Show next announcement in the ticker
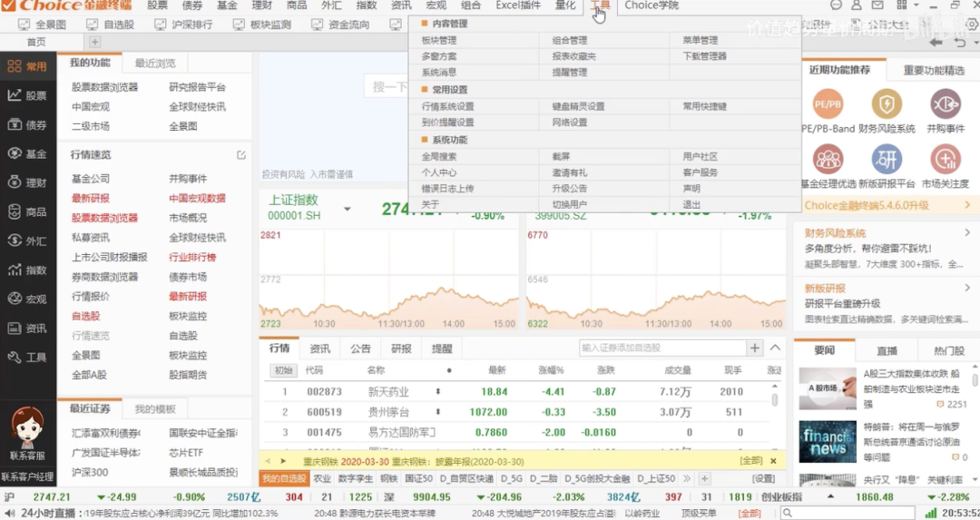The image size is (980, 520). point(283,461)
